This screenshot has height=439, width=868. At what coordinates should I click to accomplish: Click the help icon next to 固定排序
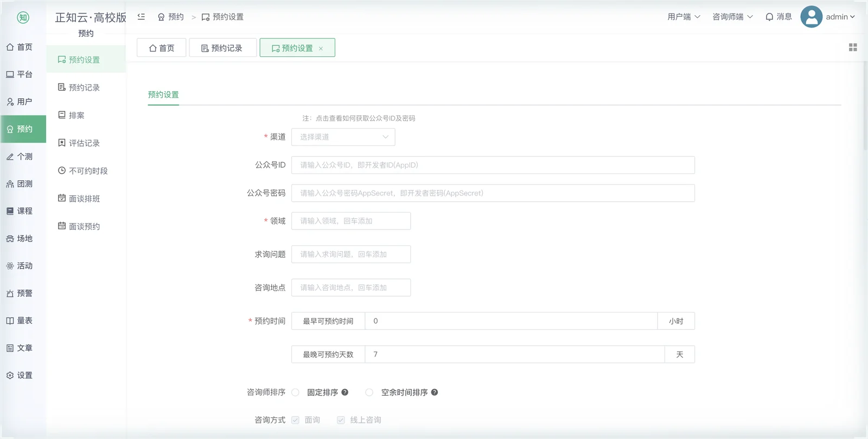[x=344, y=392]
